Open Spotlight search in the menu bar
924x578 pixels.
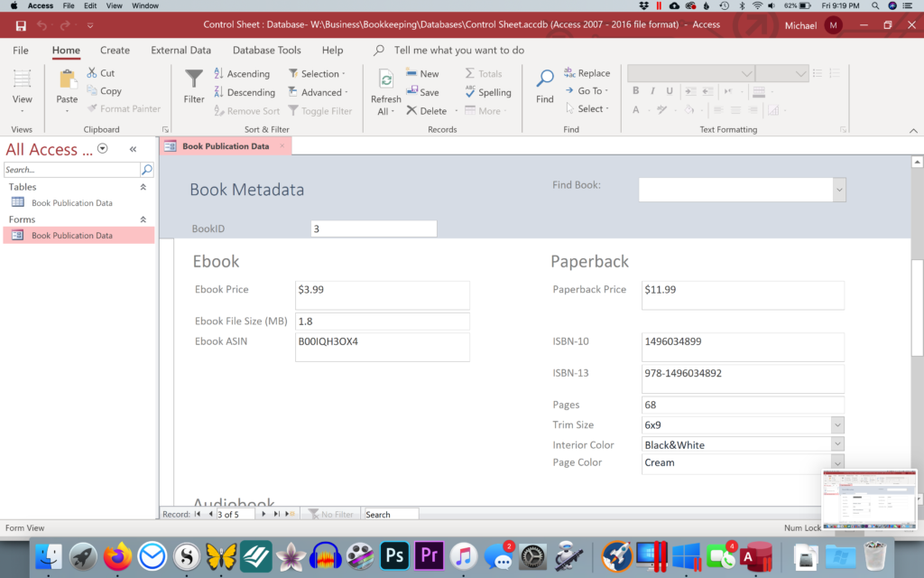pos(875,6)
